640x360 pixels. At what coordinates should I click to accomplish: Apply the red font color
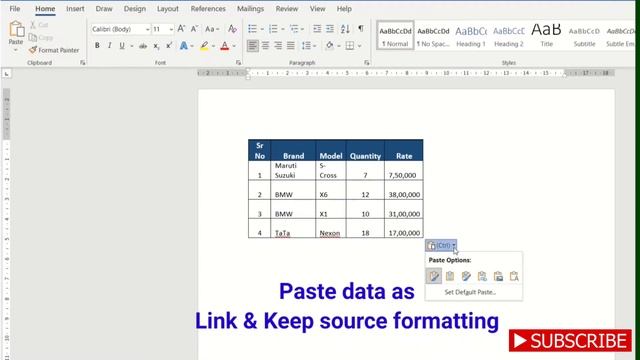(x=224, y=46)
